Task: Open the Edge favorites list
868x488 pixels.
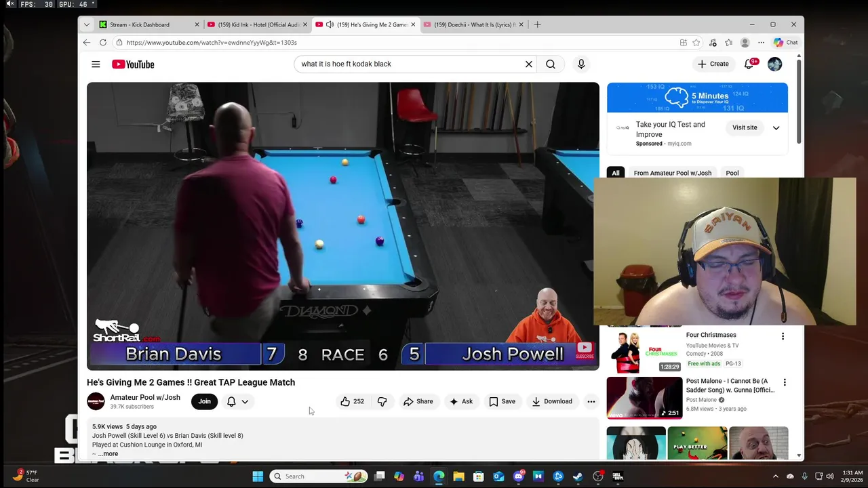Action: click(728, 42)
